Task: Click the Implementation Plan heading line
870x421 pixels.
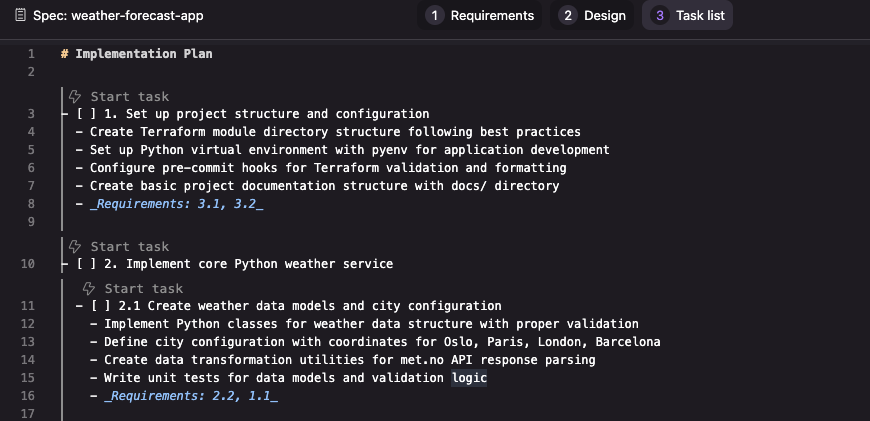Action: click(x=136, y=54)
